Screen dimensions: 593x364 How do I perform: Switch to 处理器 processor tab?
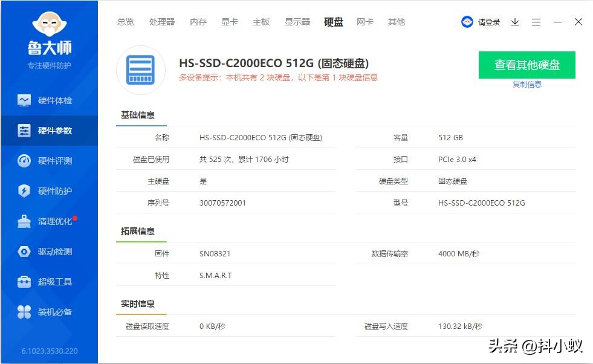pyautogui.click(x=162, y=22)
